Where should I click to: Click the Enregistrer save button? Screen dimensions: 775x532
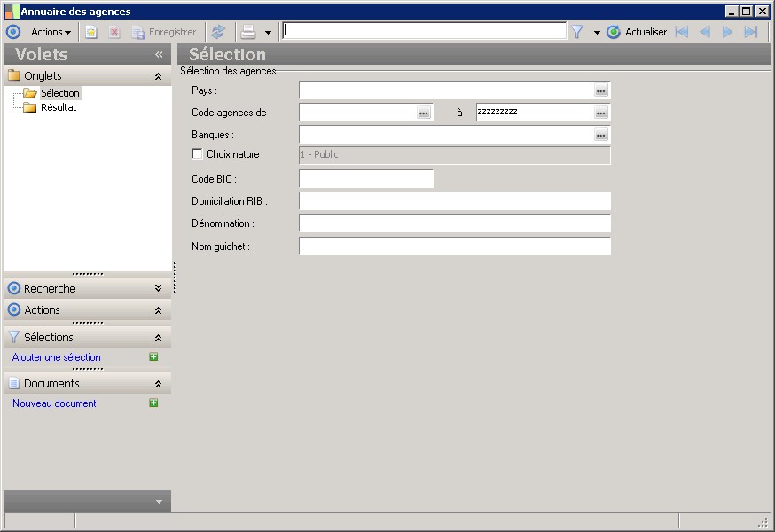164,32
